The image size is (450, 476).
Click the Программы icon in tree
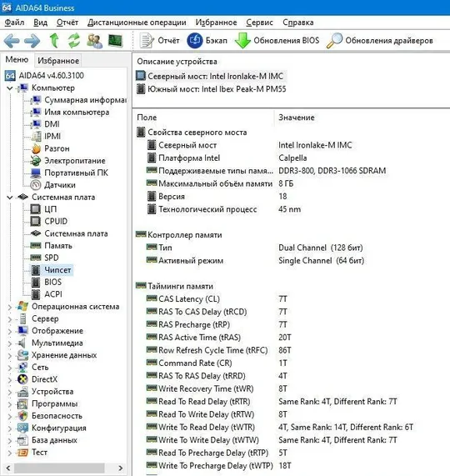pyautogui.click(x=23, y=403)
